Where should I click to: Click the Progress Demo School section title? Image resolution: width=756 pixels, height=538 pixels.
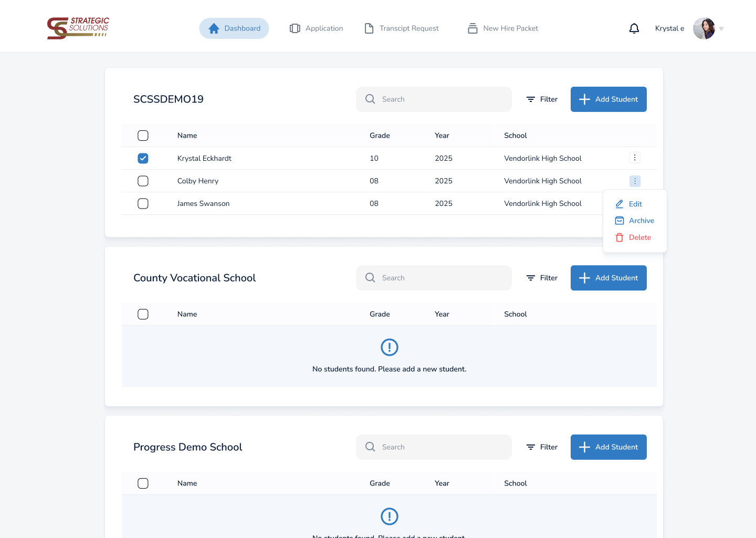click(x=188, y=447)
